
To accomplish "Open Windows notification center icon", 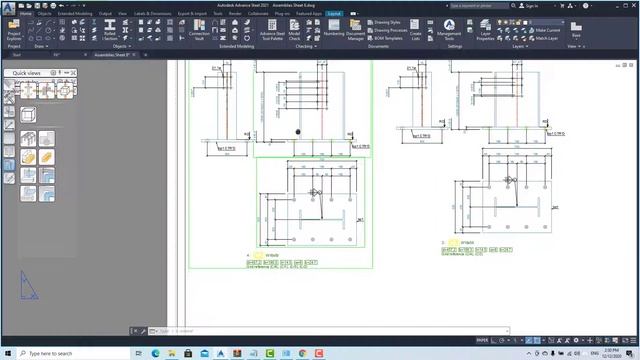I will pyautogui.click(x=630, y=353).
